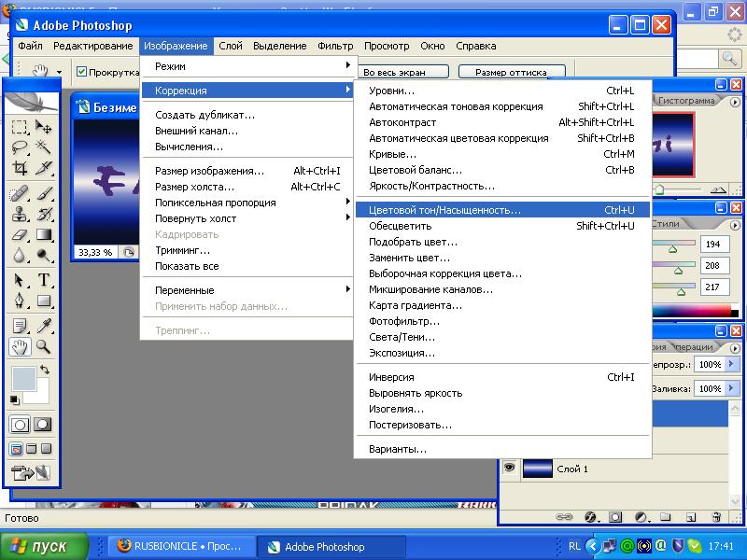
Task: Open the Hand tool preset picker arrow
Action: (59, 73)
